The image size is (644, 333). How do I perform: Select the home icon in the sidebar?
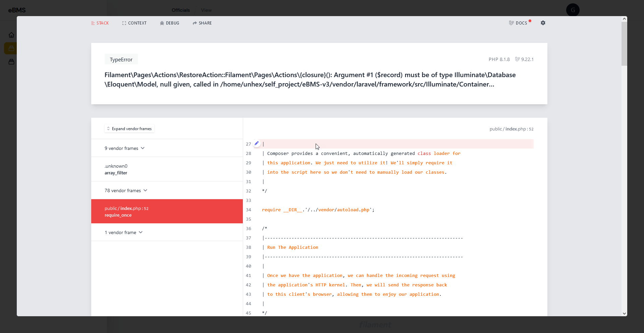tap(11, 35)
